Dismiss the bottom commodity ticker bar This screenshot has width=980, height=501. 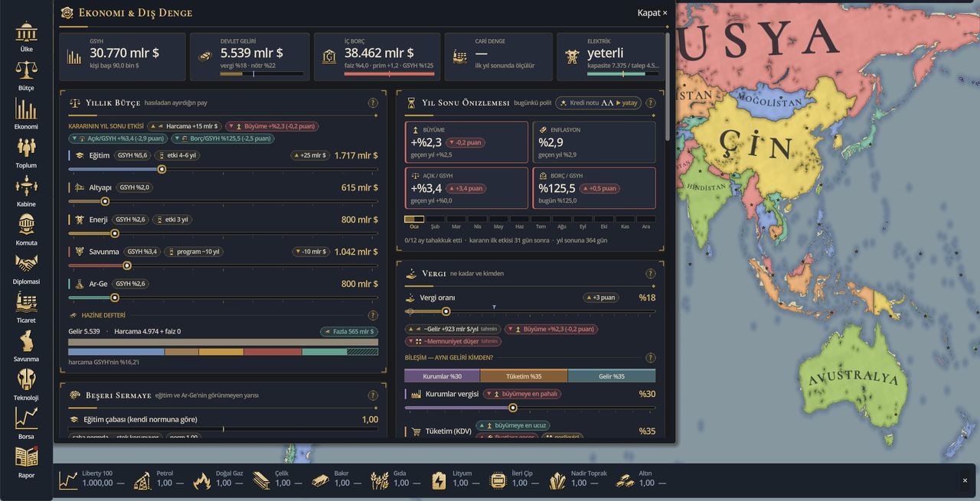965,480
